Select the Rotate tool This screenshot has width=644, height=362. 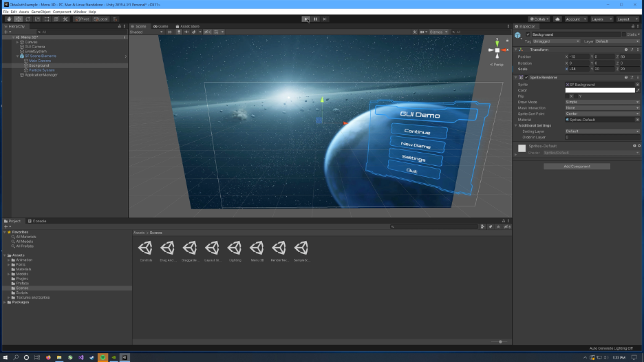pyautogui.click(x=28, y=19)
